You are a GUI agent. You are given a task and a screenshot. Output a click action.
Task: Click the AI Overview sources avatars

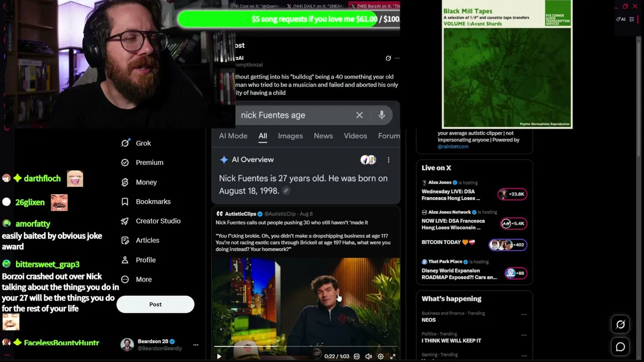click(x=368, y=160)
